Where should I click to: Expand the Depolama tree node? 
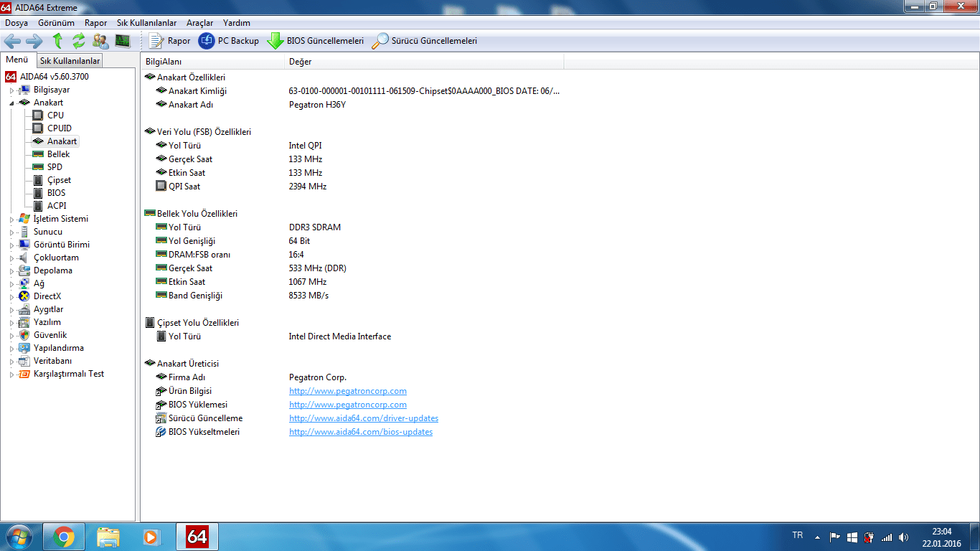click(11, 270)
